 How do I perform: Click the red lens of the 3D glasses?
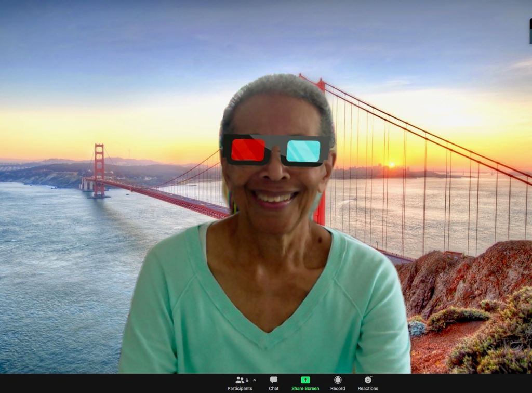pyautogui.click(x=248, y=150)
